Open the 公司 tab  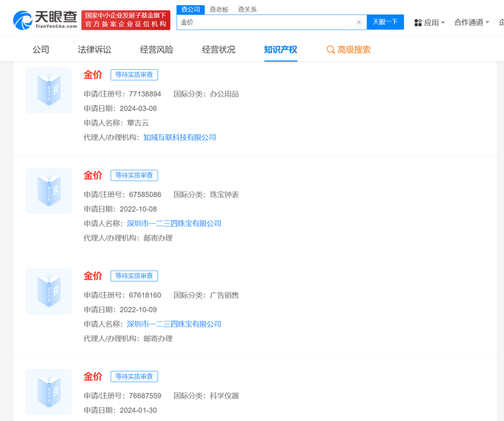point(41,50)
